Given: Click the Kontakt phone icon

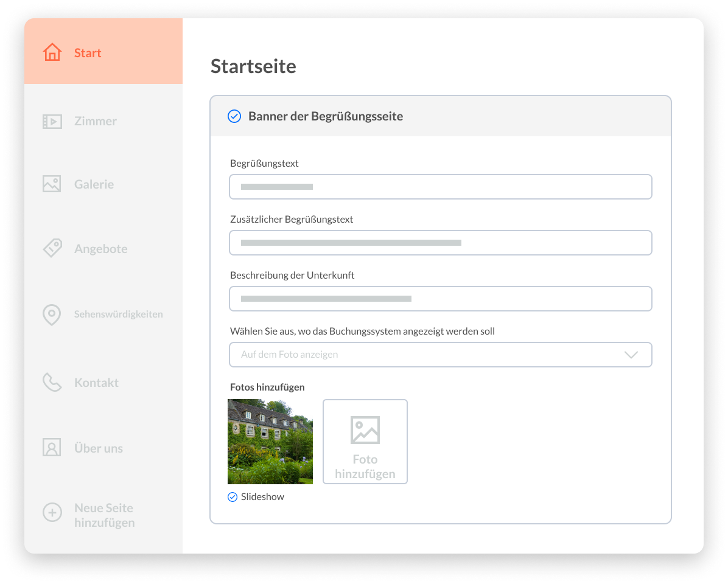Looking at the screenshot, I should click(x=52, y=382).
